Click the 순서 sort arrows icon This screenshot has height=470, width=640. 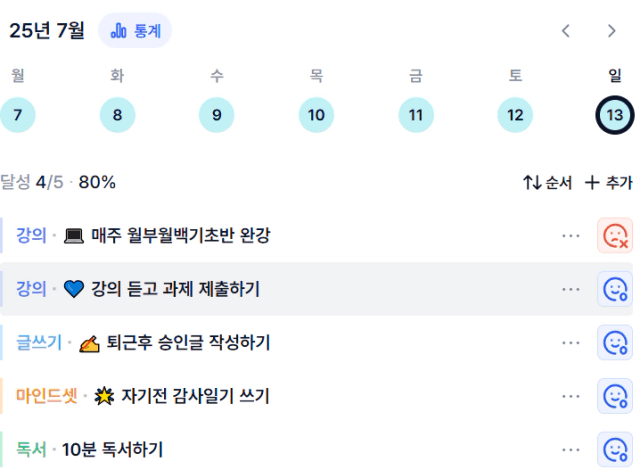point(532,182)
